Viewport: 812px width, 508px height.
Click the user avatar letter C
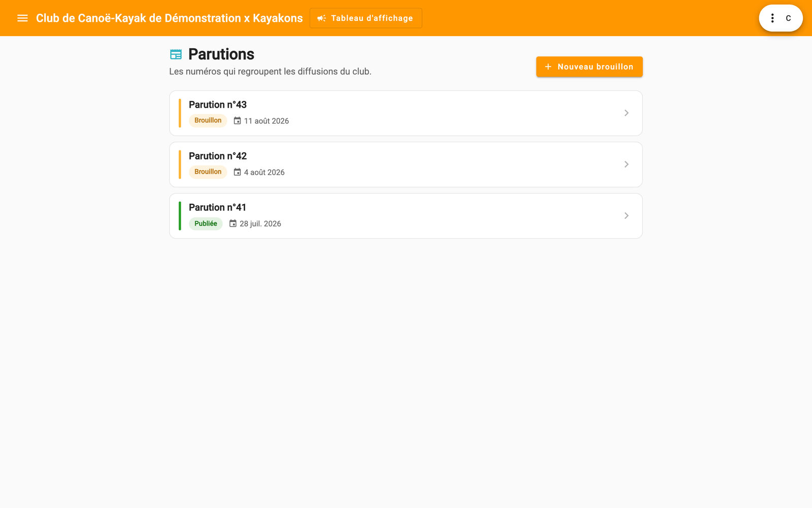(x=788, y=18)
